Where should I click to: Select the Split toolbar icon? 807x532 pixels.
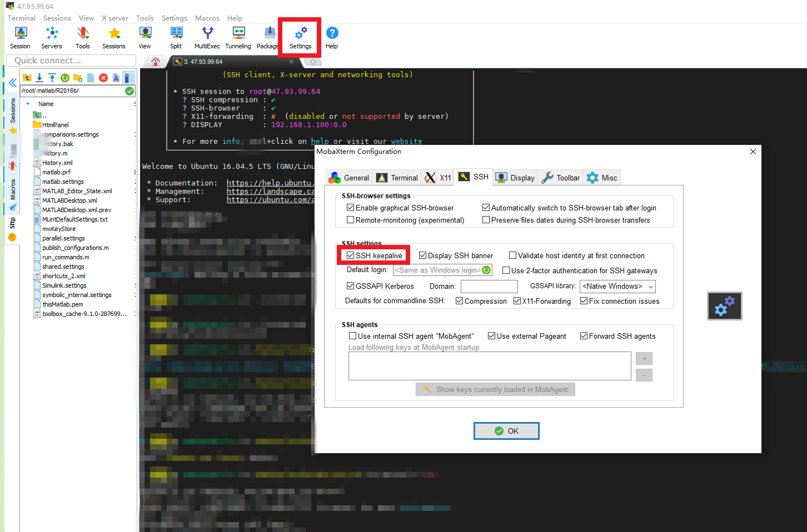[176, 38]
